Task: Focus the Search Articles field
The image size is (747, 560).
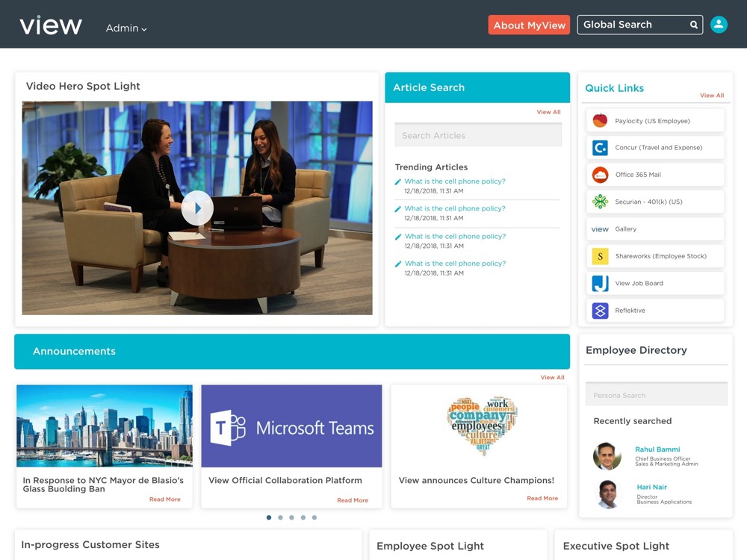Action: [478, 135]
